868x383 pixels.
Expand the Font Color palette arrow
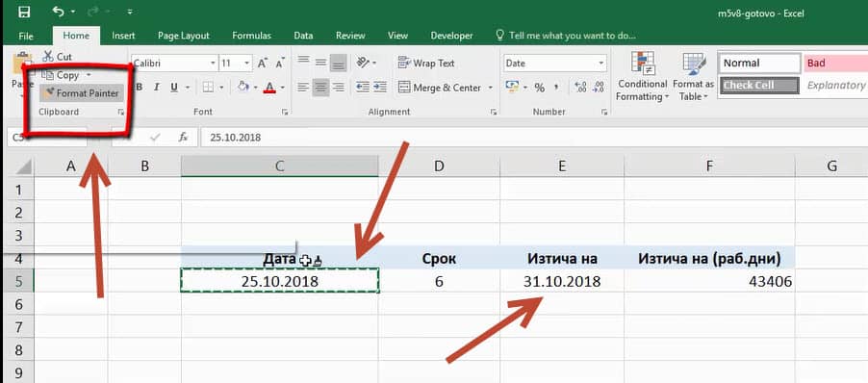(x=282, y=88)
